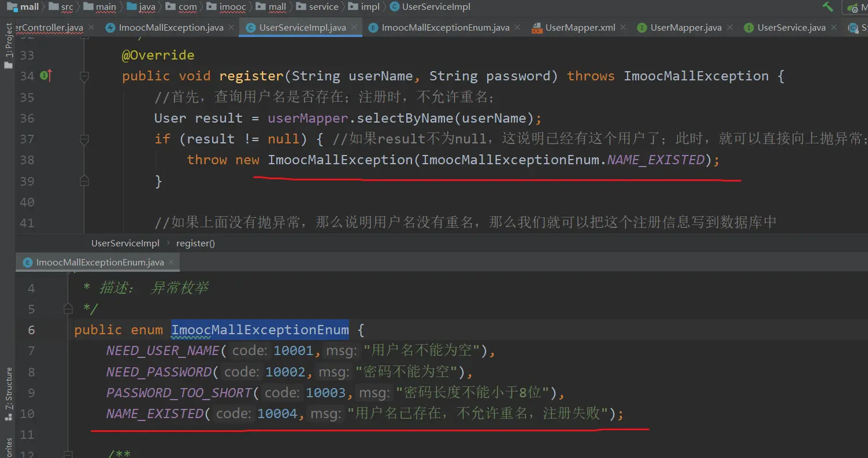Viewport: 868px width, 458px height.
Task: Click the NEED_PASSWORD enum constant
Action: click(x=159, y=372)
